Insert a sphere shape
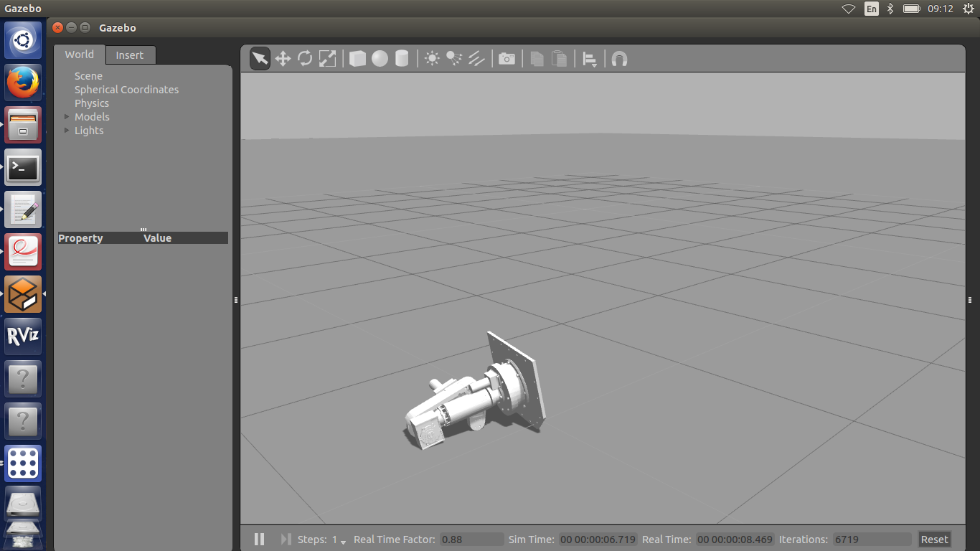The height and width of the screenshot is (551, 980). tap(380, 59)
